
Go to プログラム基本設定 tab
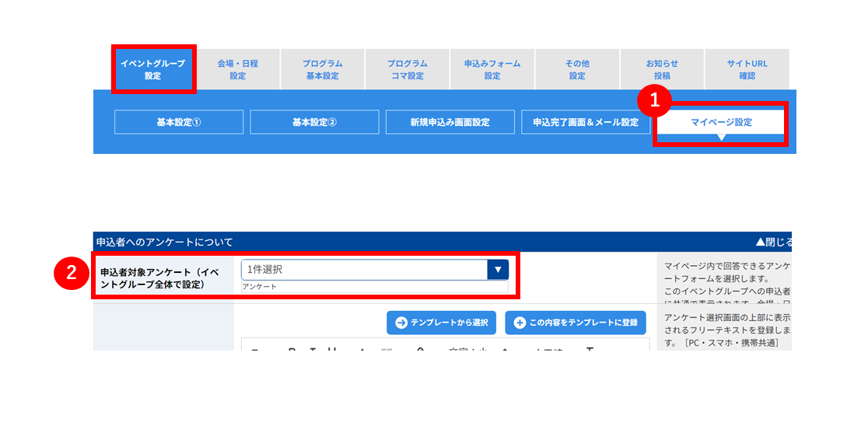pos(323,69)
